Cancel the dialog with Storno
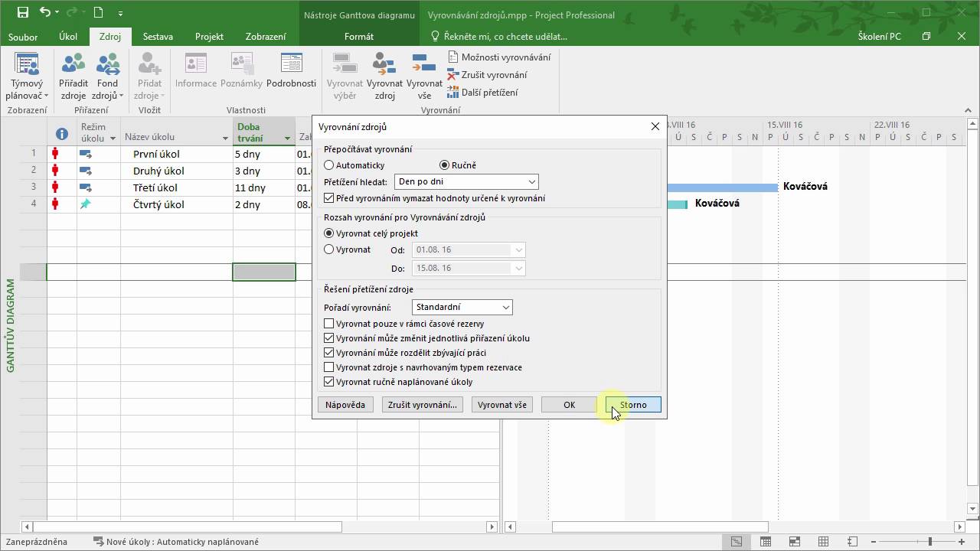The image size is (980, 551). click(x=633, y=405)
